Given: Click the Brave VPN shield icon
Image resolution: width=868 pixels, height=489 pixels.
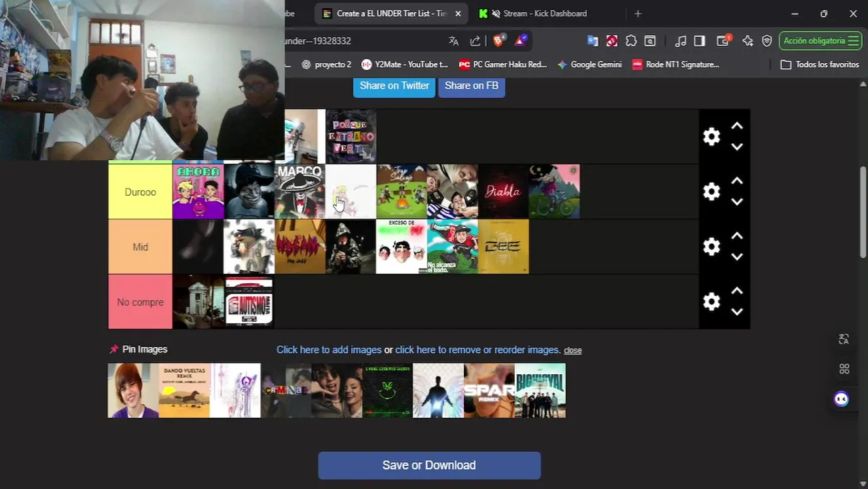Looking at the screenshot, I should click(x=767, y=41).
